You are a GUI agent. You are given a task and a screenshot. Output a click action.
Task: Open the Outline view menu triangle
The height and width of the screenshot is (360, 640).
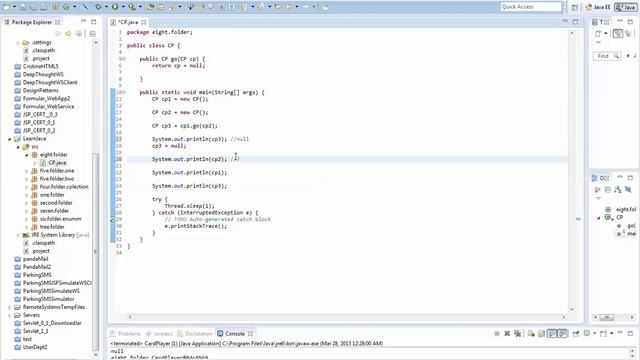point(598,198)
